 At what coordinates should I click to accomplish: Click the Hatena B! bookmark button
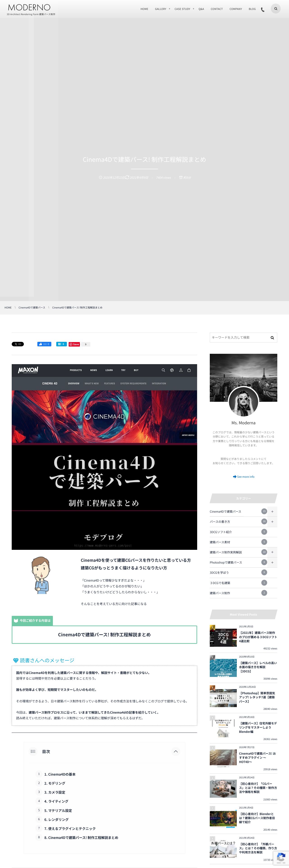[61, 344]
